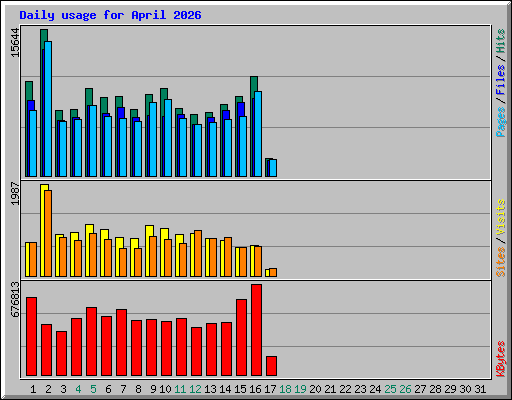Image resolution: width=512 pixels, height=400 pixels.
Task: Click day 2 yellow visits bar
Action: point(43,230)
